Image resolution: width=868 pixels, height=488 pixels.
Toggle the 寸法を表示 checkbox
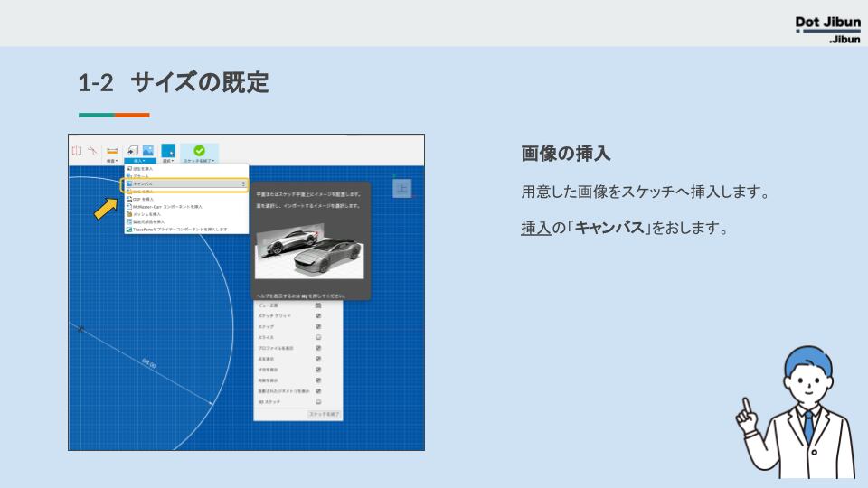pos(318,370)
